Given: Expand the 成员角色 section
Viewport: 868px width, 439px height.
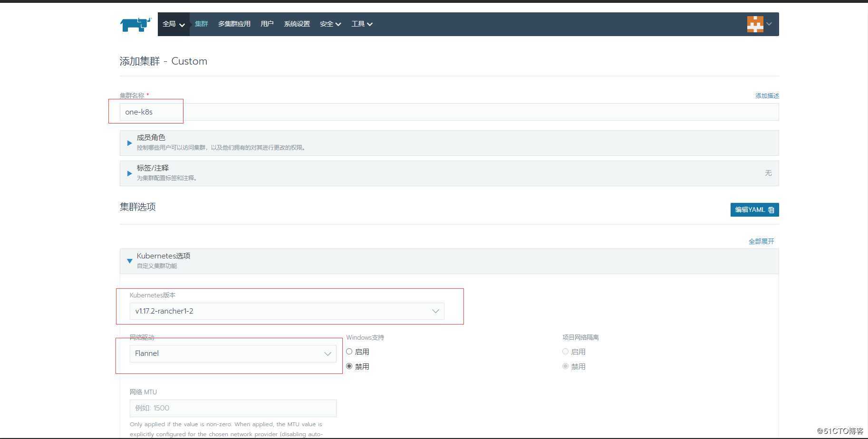Looking at the screenshot, I should (449, 143).
